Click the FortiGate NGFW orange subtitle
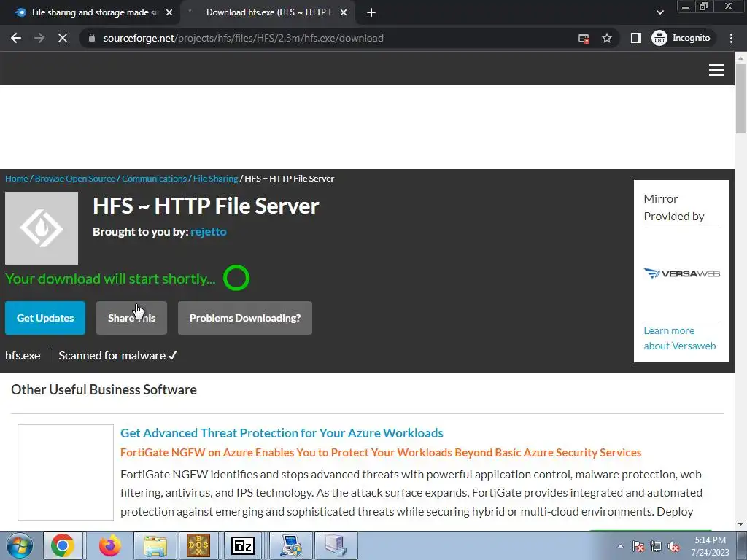The height and width of the screenshot is (560, 747). click(x=381, y=452)
